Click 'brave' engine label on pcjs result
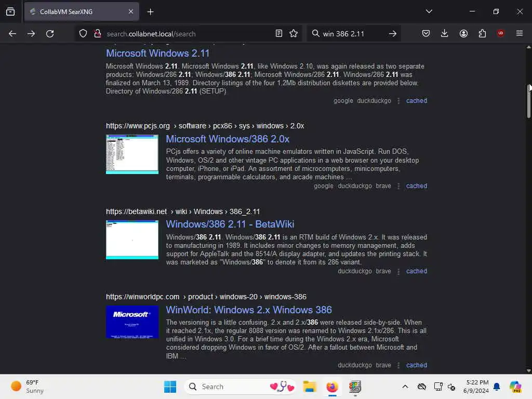 click(x=383, y=186)
